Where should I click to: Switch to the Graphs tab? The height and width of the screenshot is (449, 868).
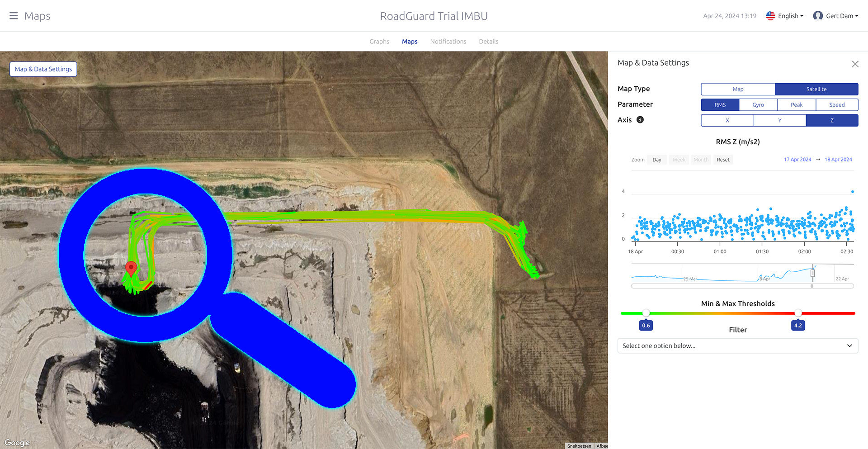379,42
